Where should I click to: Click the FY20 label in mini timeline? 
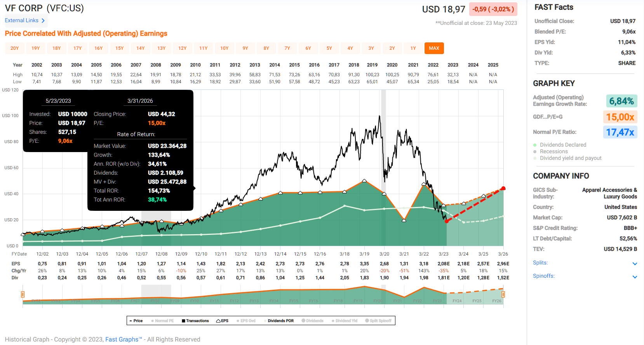(378, 301)
